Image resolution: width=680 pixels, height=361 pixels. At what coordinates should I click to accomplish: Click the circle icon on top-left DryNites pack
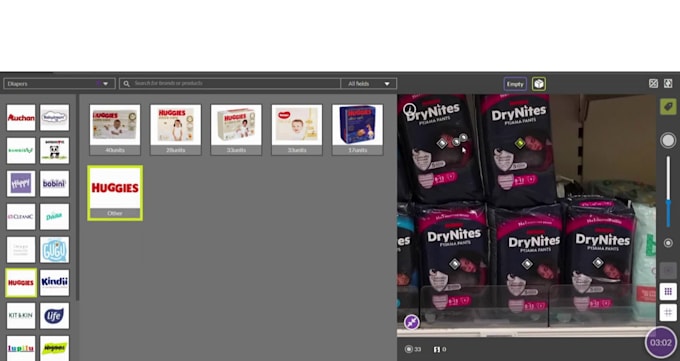[409, 109]
